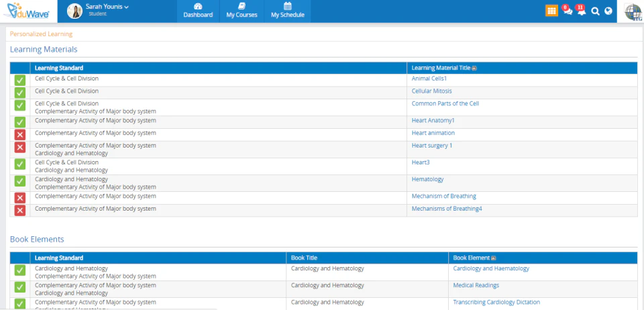This screenshot has width=644, height=310.
Task: Click the globe language icon
Action: 608,11
